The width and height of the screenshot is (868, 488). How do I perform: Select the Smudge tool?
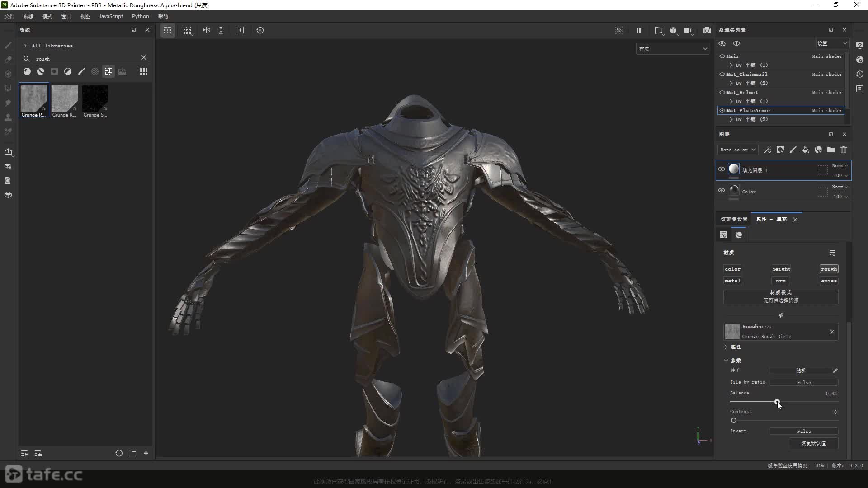[8, 103]
